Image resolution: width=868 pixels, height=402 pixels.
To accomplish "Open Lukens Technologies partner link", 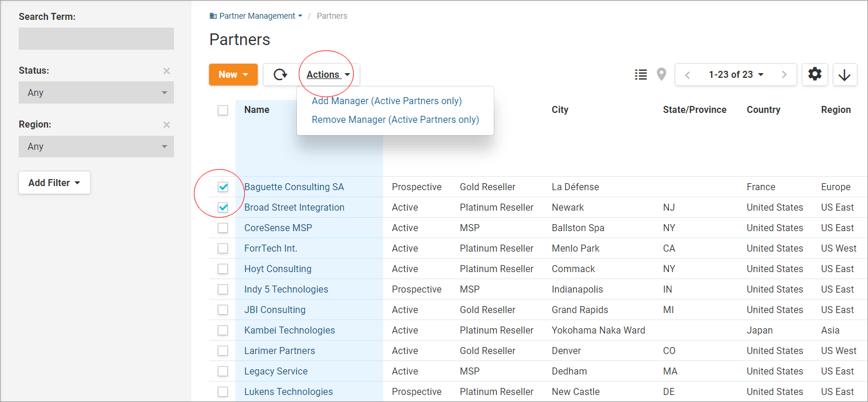I will (288, 391).
